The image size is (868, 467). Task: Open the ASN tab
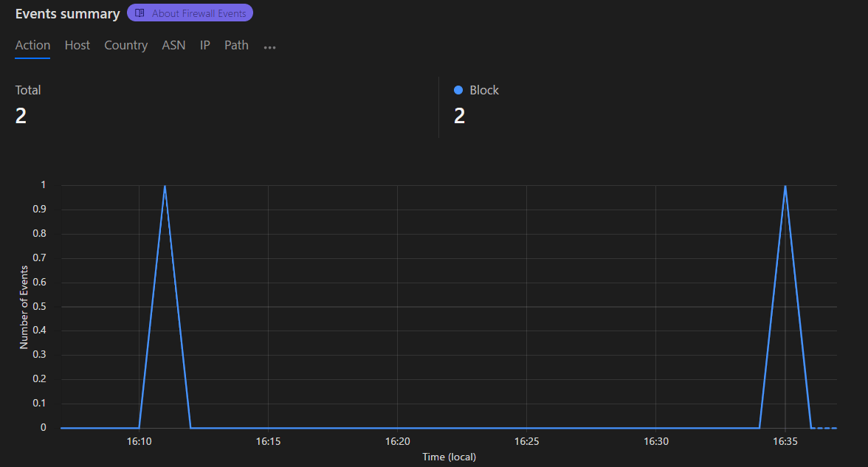pos(173,46)
